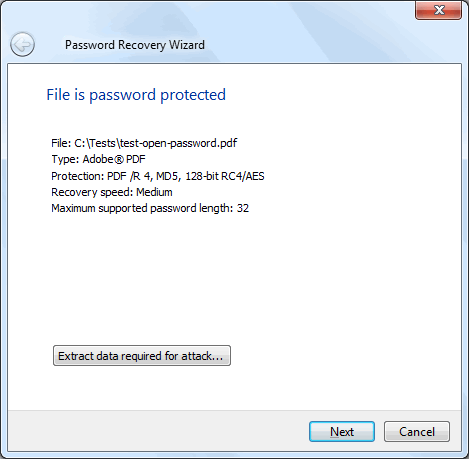This screenshot has width=469, height=459.
Task: Proceed with the Next button
Action: [342, 432]
